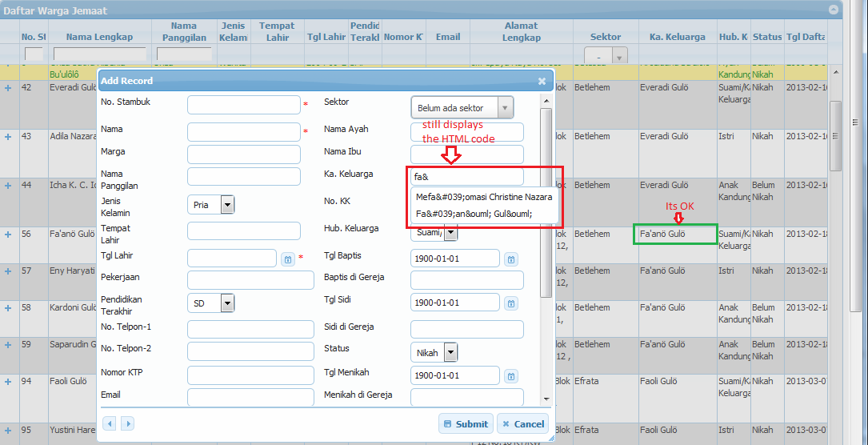Click the Cancel button

(522, 424)
